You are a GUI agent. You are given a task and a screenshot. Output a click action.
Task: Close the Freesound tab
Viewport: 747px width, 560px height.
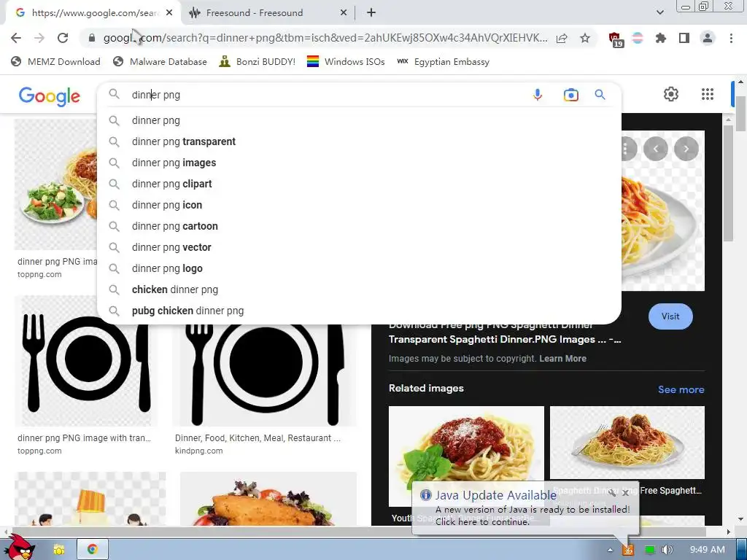[x=344, y=13]
